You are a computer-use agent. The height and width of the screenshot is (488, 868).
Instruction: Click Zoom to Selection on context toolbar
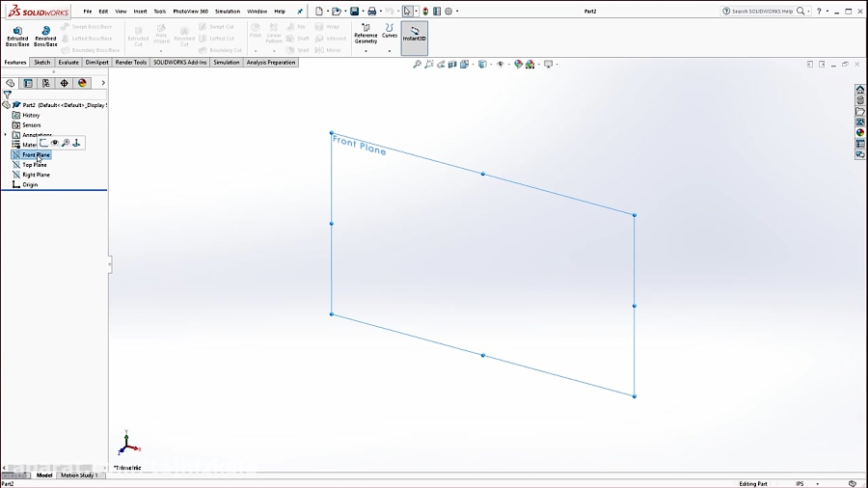[x=66, y=144]
